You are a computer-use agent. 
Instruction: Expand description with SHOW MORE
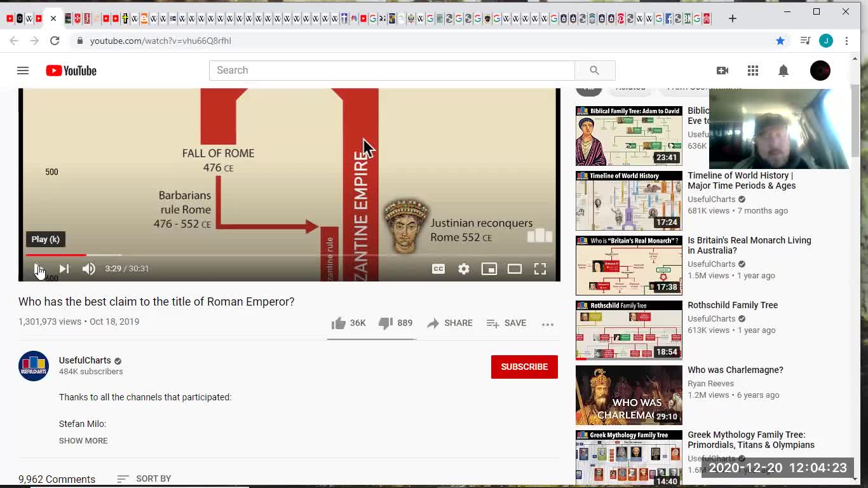tap(83, 441)
